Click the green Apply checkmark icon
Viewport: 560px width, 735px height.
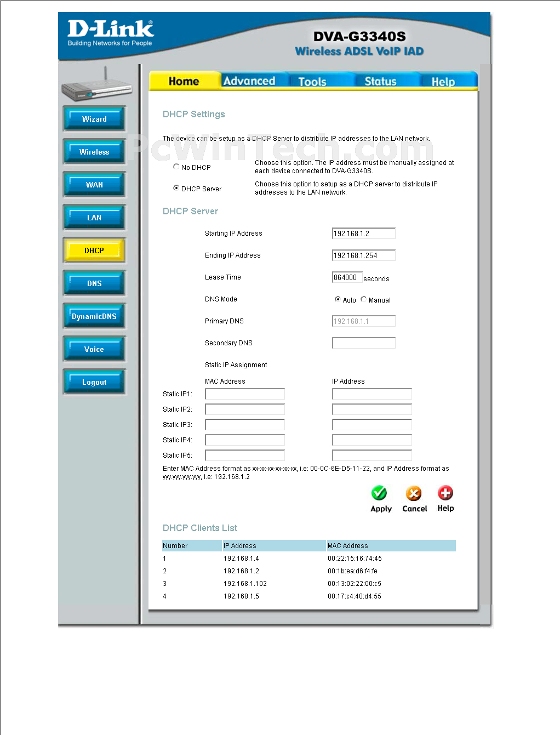click(x=379, y=493)
